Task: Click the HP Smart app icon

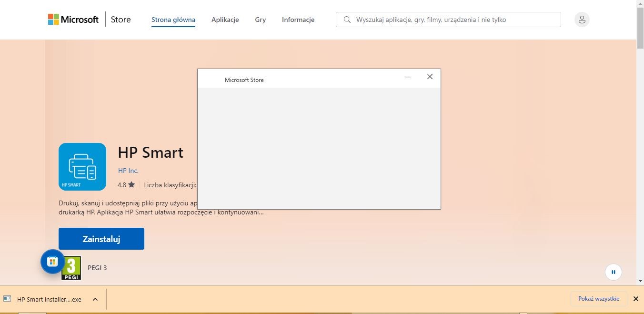Action: (x=82, y=167)
